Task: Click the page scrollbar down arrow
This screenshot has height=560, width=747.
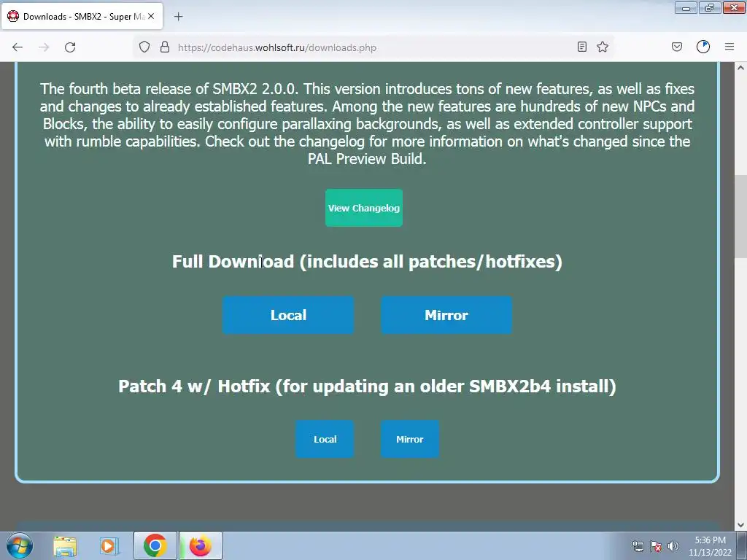Action: 740,525
